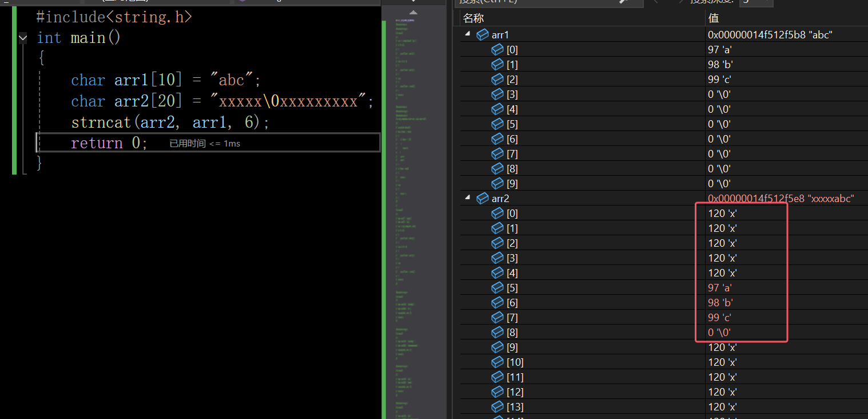The image size is (868, 419).
Task: Click the element icon of arr1 [2]
Action: 497,80
